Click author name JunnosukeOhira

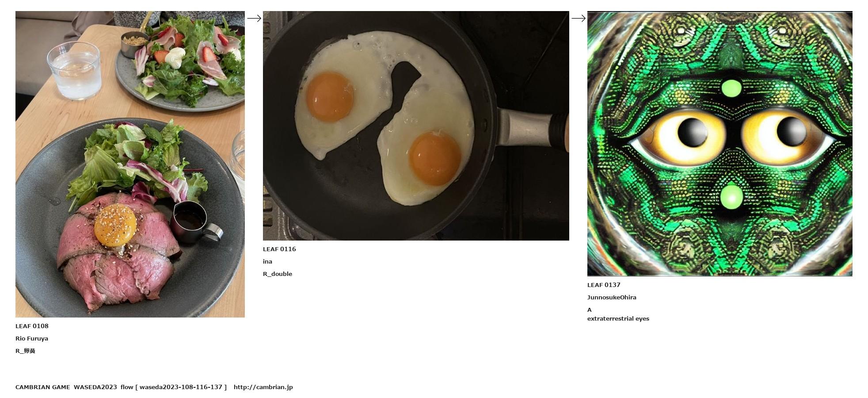[x=612, y=297]
